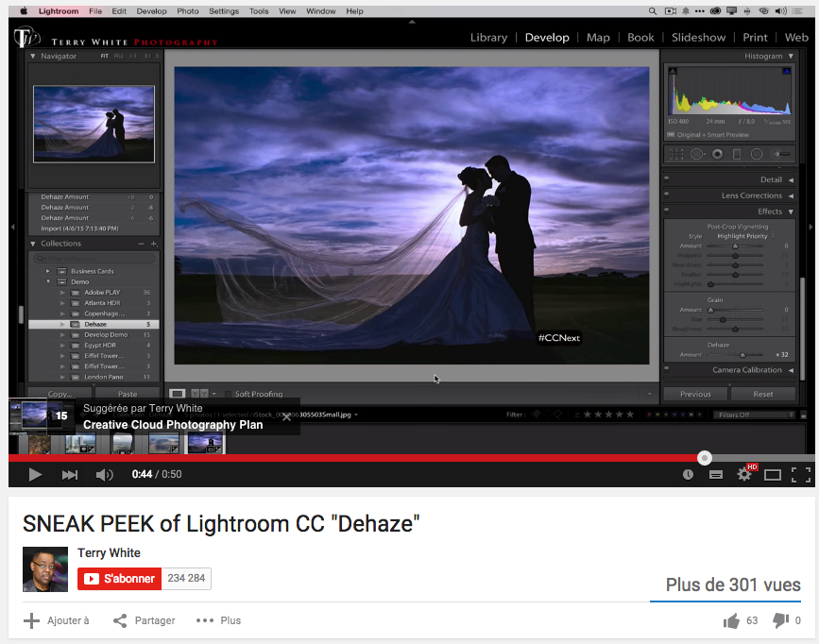Image resolution: width=819 pixels, height=644 pixels.
Task: Click the triangle beside Camera Calibration
Action: (x=791, y=370)
